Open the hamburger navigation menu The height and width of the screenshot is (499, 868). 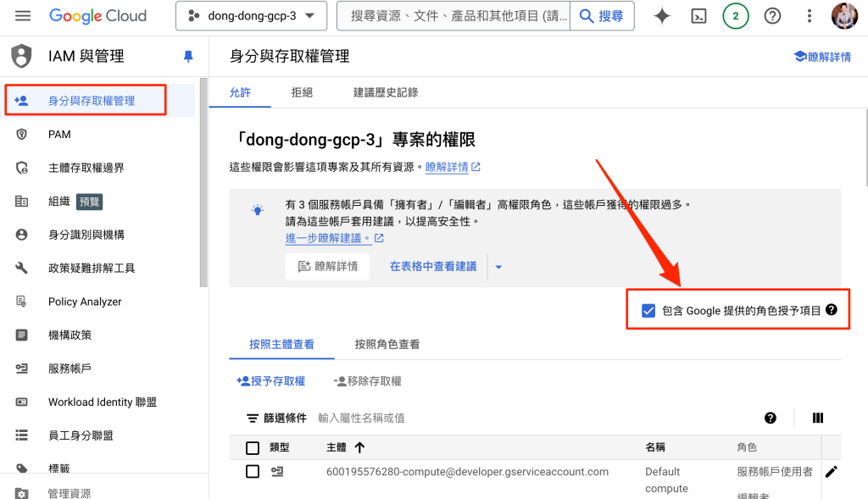click(23, 15)
